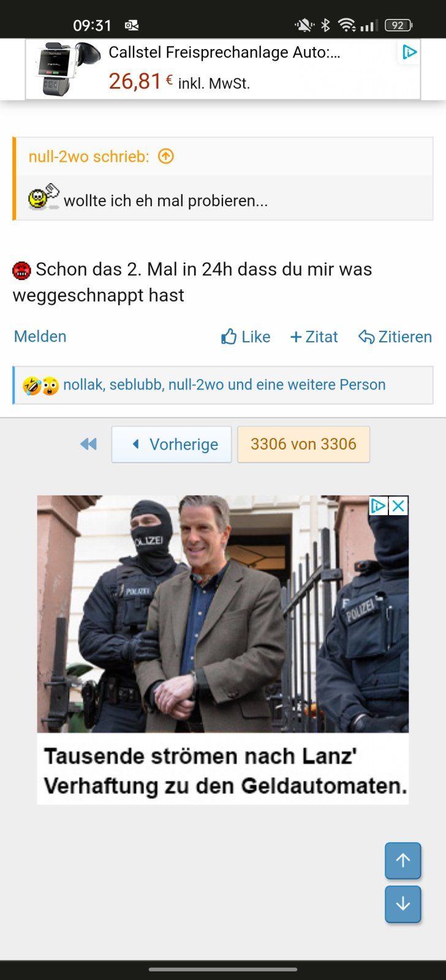The width and height of the screenshot is (446, 980).
Task: Jump to quoted post via up-arrow icon
Action: [165, 156]
